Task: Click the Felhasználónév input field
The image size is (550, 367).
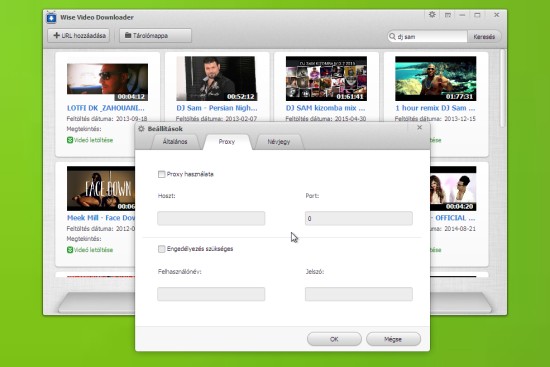Action: pyautogui.click(x=211, y=294)
